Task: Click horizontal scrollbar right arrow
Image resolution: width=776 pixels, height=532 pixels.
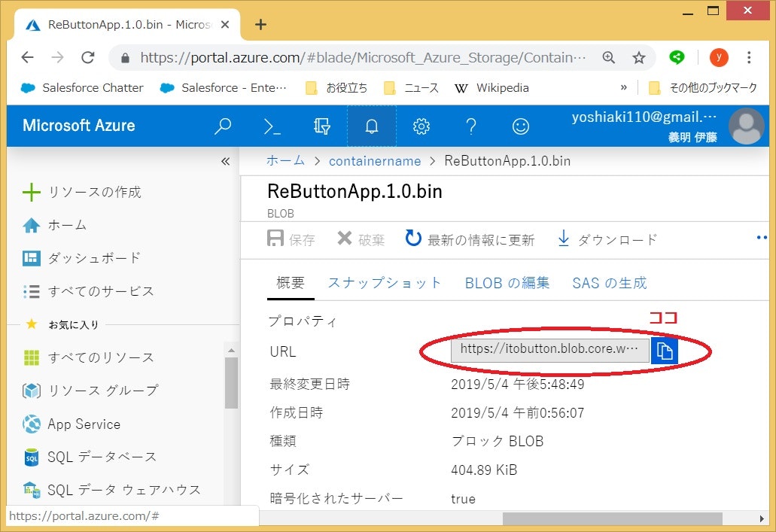Action: (762, 518)
